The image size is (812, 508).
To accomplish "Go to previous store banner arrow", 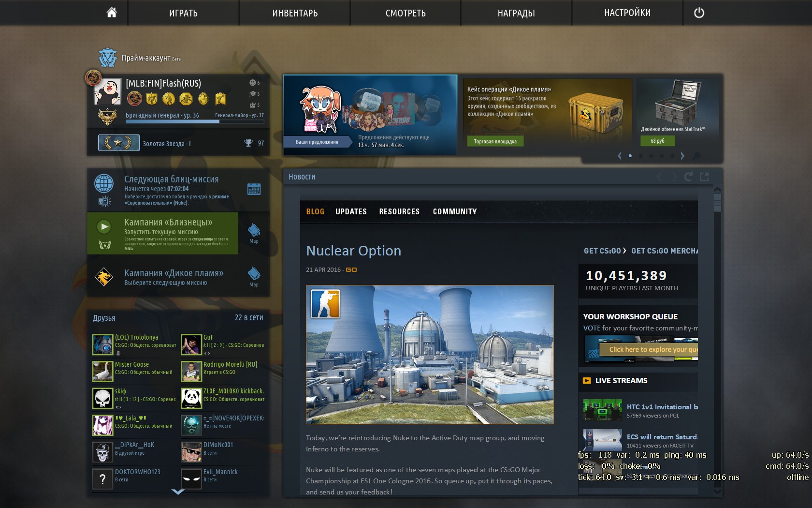I will coord(620,156).
